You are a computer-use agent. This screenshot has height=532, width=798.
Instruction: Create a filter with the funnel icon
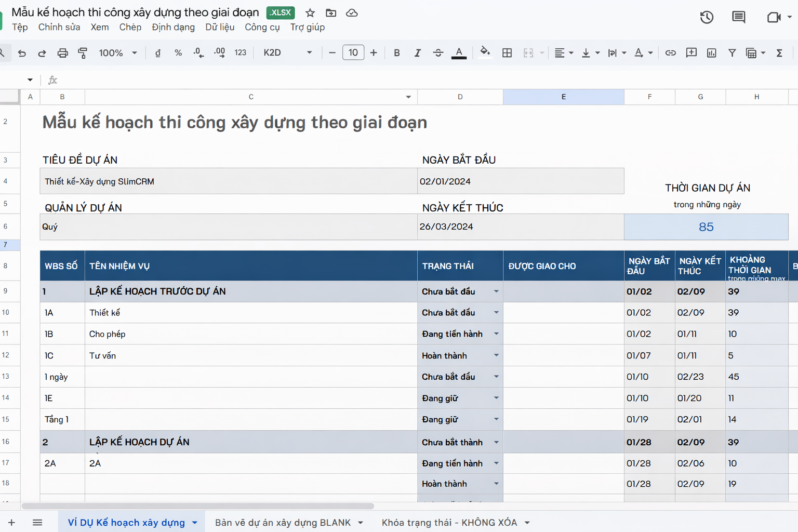pyautogui.click(x=731, y=53)
